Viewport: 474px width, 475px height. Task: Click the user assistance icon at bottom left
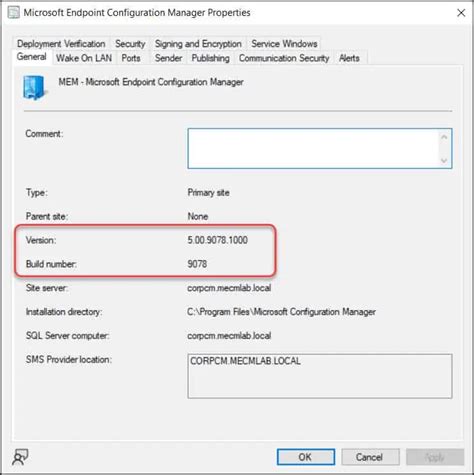click(20, 457)
